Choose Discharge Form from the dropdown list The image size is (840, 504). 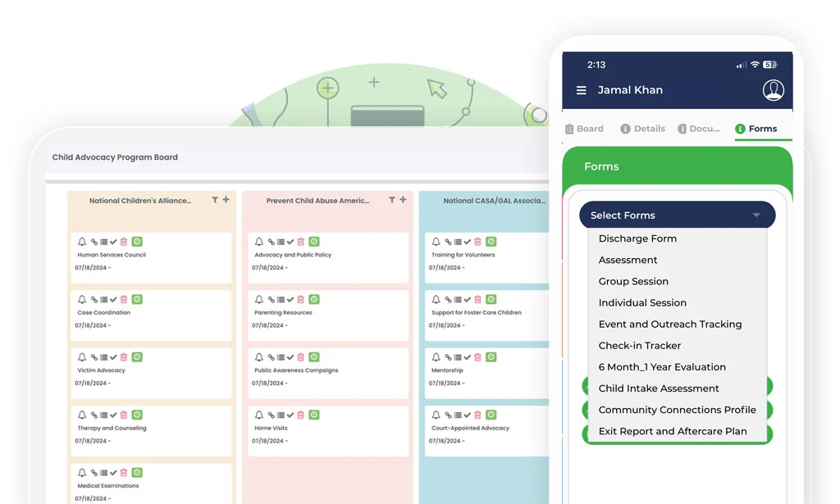pyautogui.click(x=637, y=238)
